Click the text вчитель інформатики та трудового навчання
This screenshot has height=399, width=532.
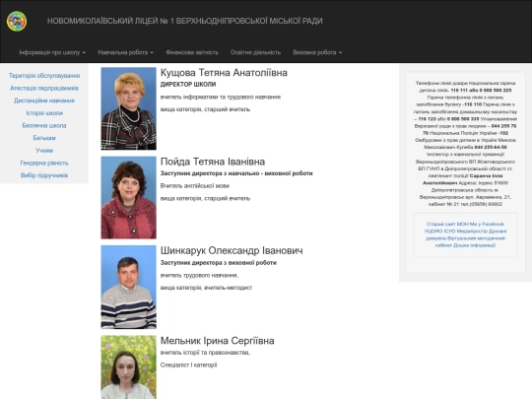tap(221, 97)
